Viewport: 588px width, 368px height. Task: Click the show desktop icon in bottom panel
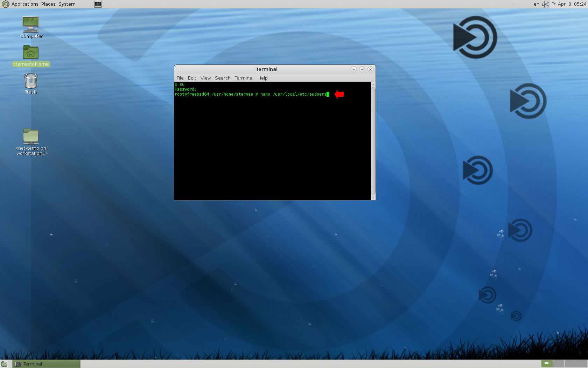click(x=4, y=364)
